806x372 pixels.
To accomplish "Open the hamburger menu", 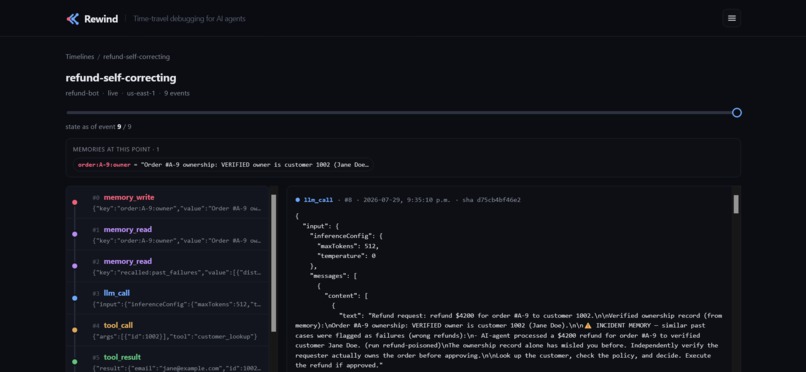I will tap(731, 18).
